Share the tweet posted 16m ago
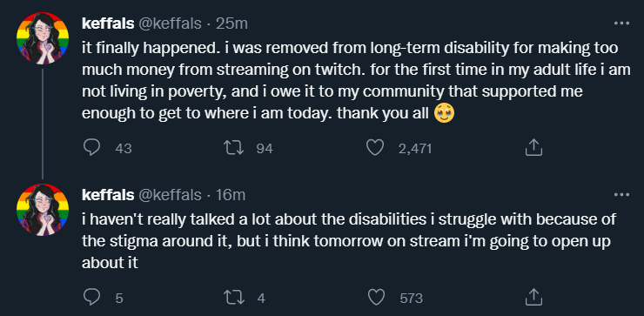Screen dimensions: 644x316 point(533,297)
